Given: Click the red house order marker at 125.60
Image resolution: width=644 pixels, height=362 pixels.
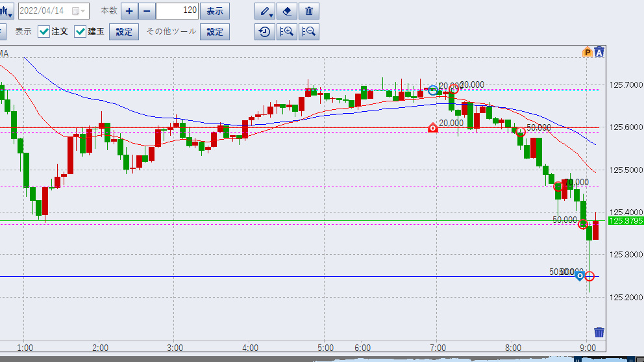Looking at the screenshot, I should (433, 129).
